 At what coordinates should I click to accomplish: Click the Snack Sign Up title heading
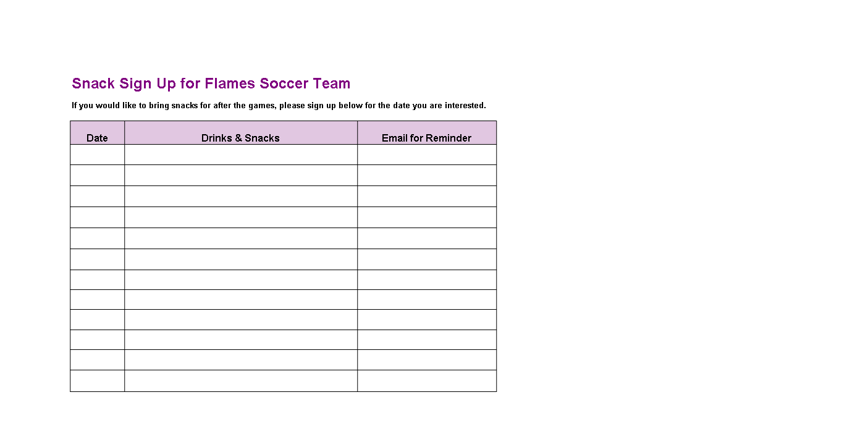211,83
